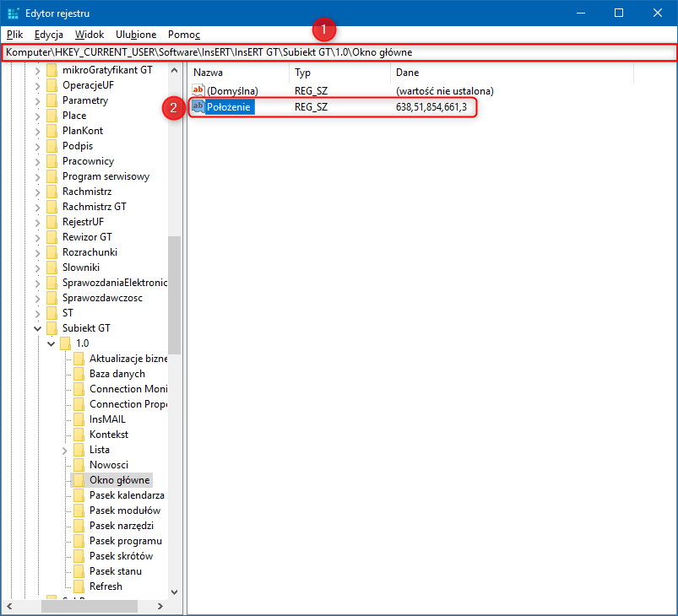
Task: Click the tree scroll up arrow
Action: coord(174,70)
